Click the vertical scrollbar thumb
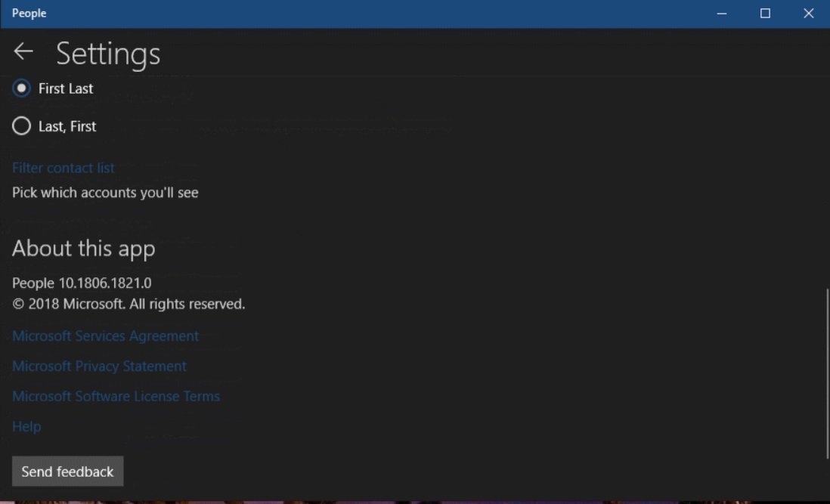This screenshot has height=504, width=830. pos(827,373)
